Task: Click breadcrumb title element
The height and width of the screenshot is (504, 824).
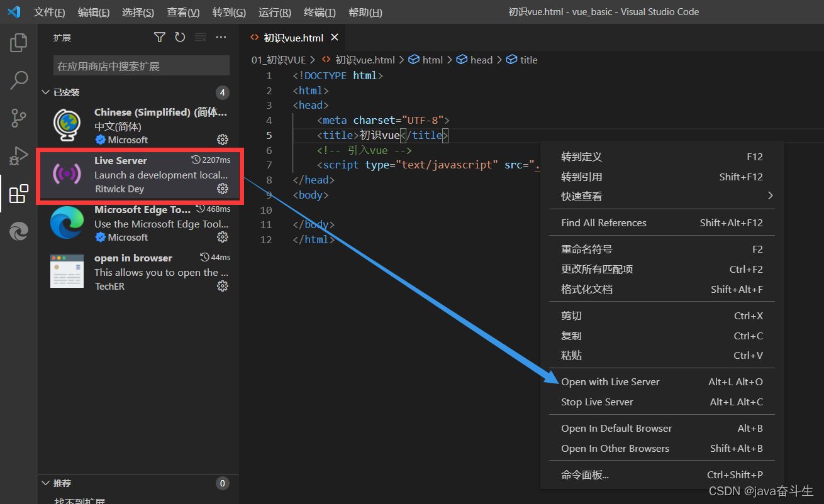Action: pyautogui.click(x=521, y=60)
